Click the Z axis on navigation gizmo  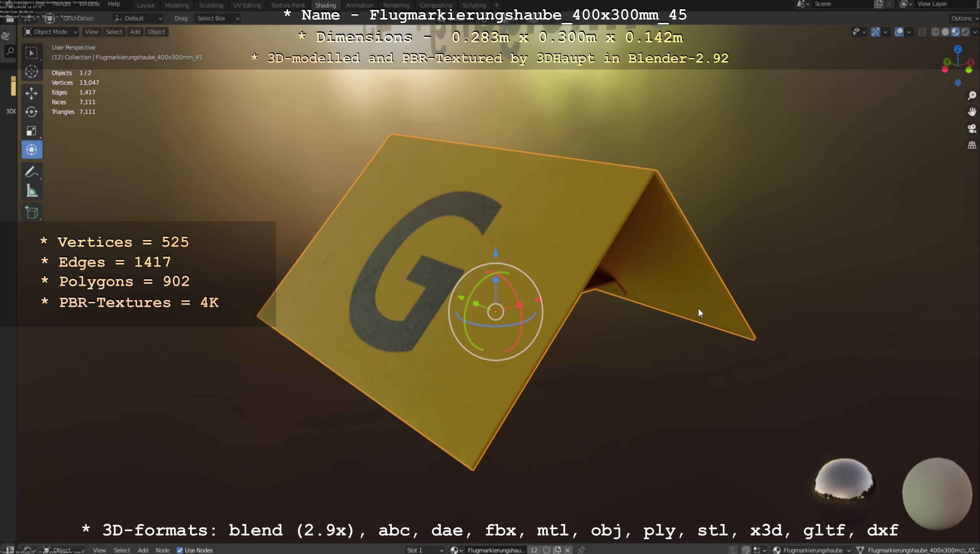pos(958,49)
